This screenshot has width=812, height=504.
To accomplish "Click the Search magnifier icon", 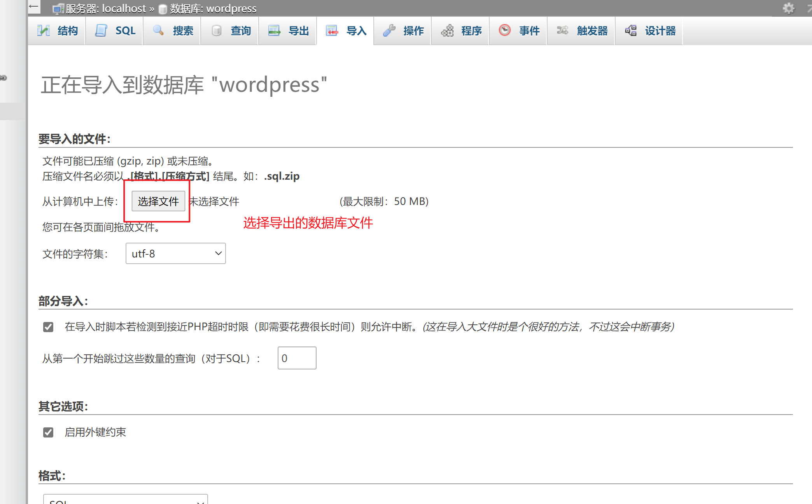I will pos(158,30).
